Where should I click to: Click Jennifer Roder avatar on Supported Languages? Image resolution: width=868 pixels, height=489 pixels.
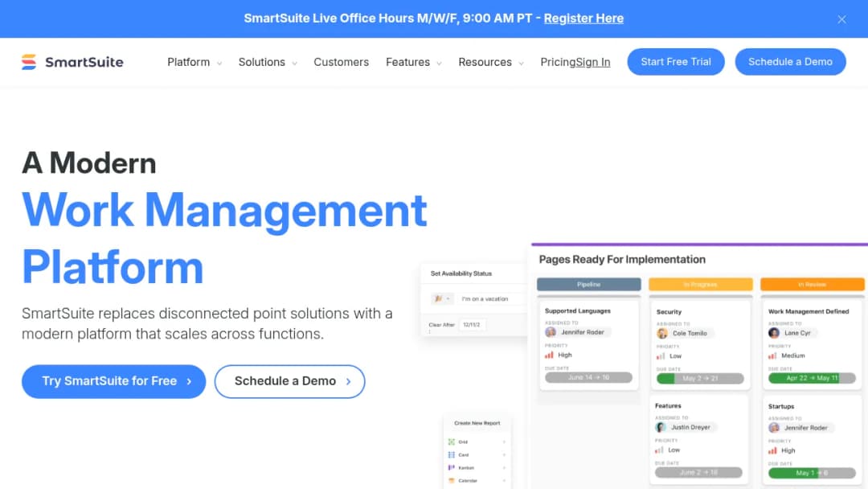(551, 331)
